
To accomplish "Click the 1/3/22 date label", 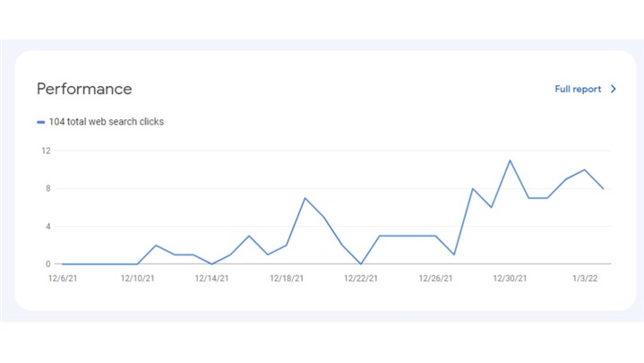I will point(585,278).
